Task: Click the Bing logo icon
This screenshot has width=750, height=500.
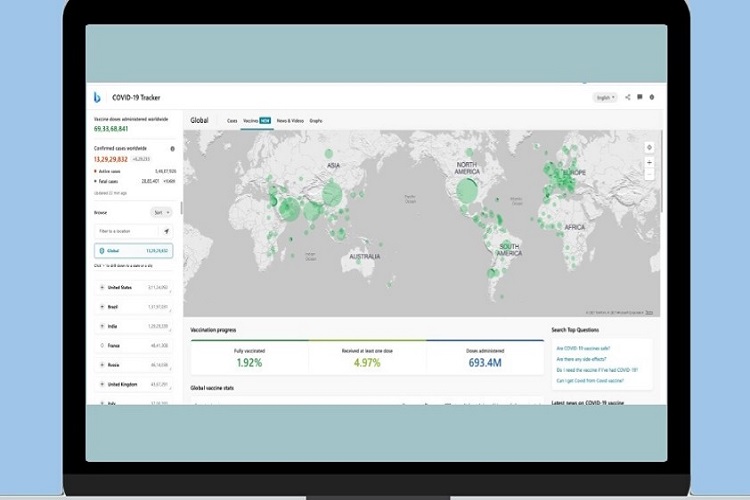Action: click(97, 98)
